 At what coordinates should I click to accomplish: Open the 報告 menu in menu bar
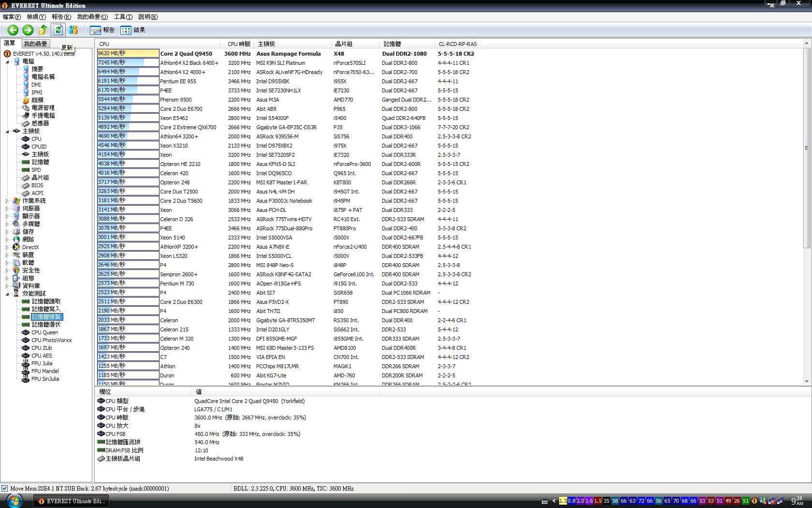(x=61, y=17)
